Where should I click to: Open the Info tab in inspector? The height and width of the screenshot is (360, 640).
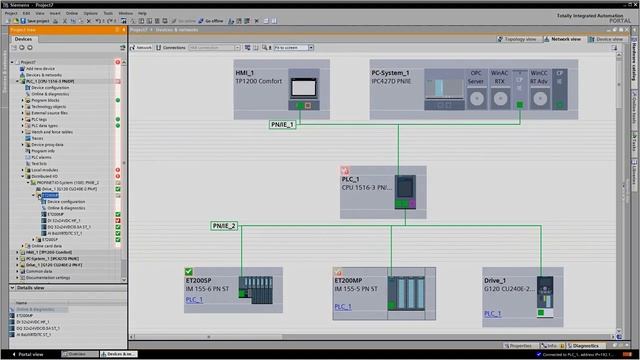pyautogui.click(x=551, y=346)
